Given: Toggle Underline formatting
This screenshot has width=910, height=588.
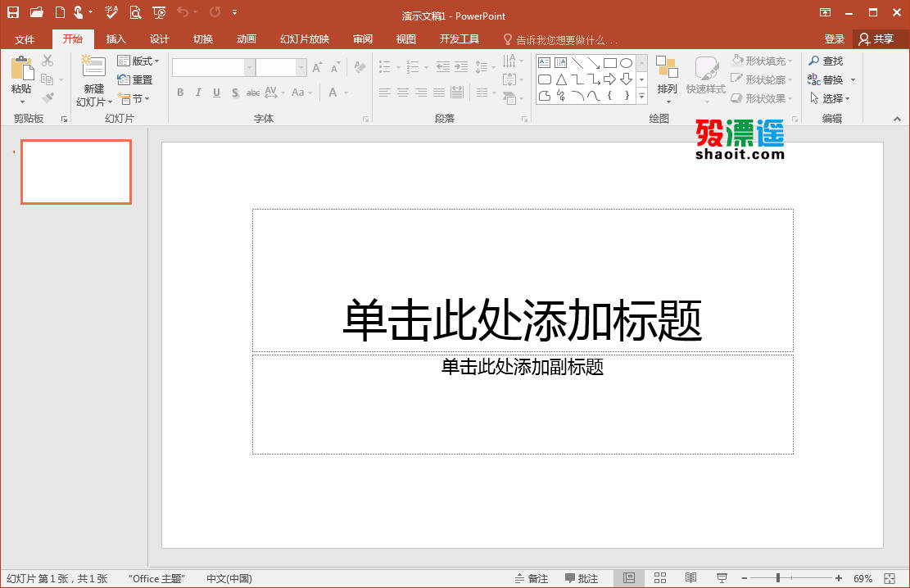Looking at the screenshot, I should coord(216,93).
